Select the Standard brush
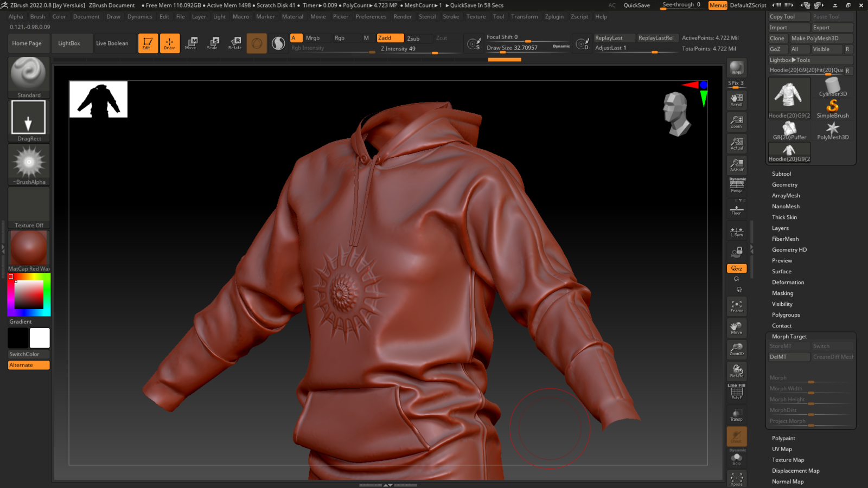This screenshot has height=488, width=868. pyautogui.click(x=28, y=77)
